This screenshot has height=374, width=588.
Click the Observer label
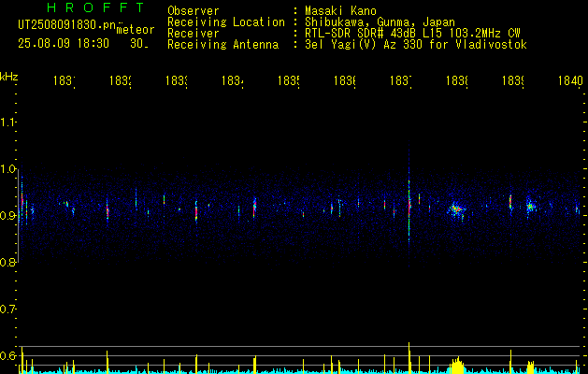pyautogui.click(x=194, y=10)
